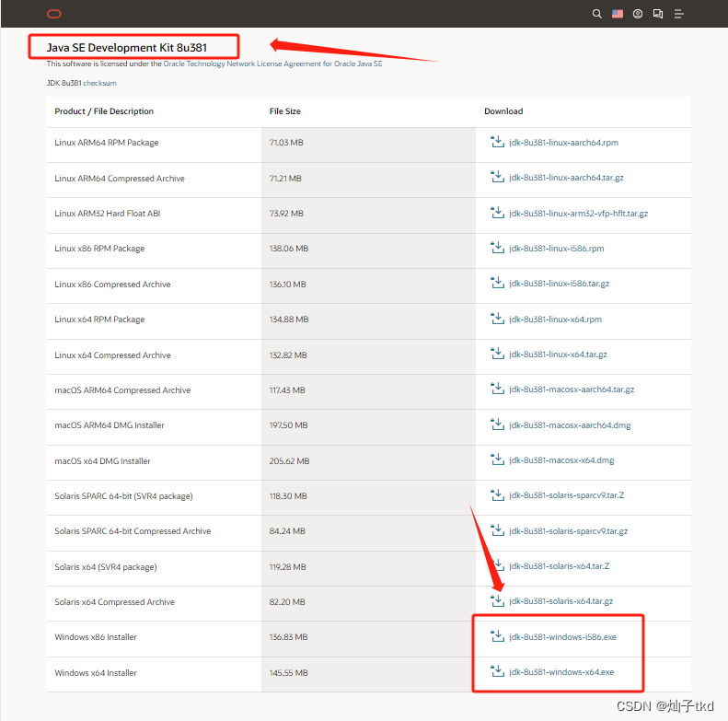Download jdk-8u381-windows-i586.exe link
This screenshot has width=728, height=721.
[562, 637]
